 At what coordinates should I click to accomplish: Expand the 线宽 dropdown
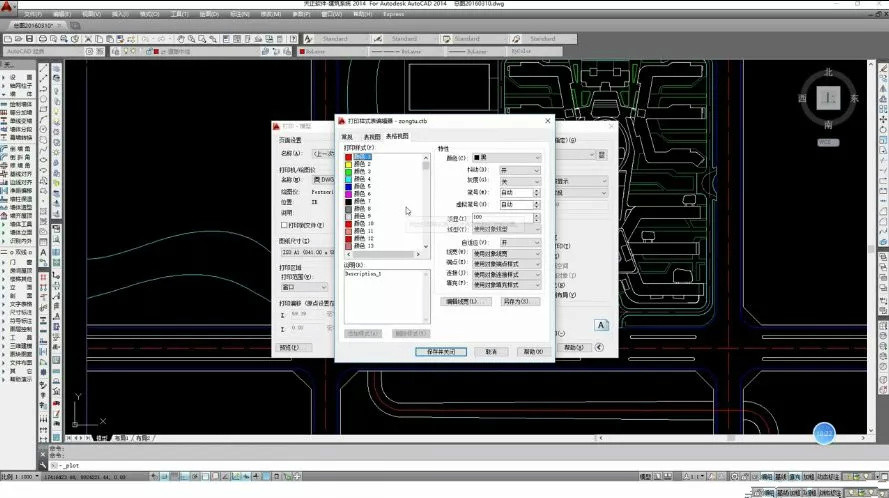506,253
